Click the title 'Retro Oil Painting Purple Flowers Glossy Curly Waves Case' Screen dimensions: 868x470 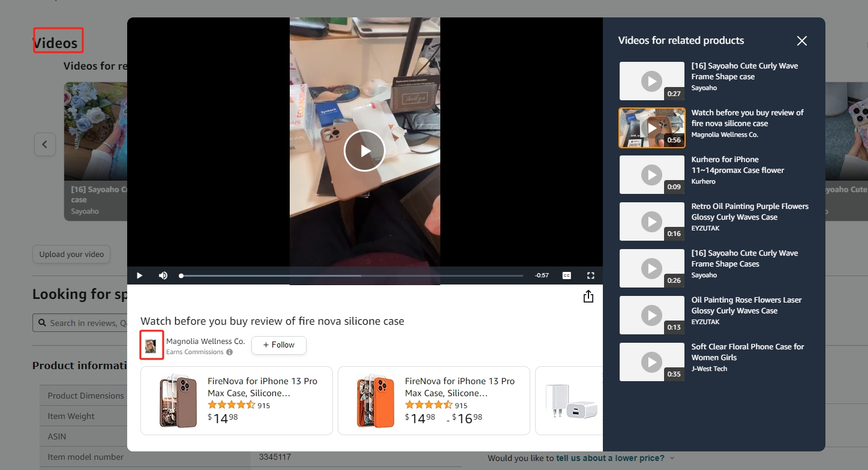pos(750,212)
